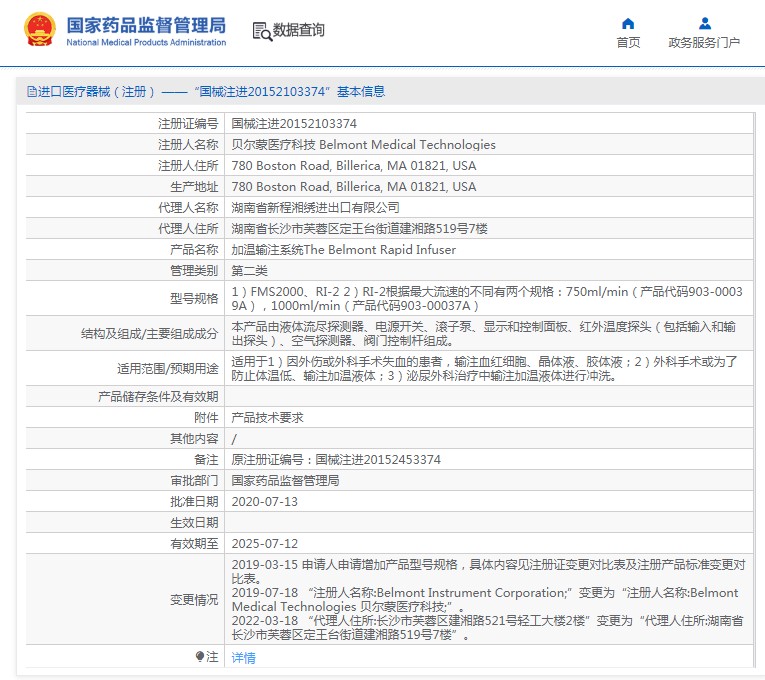Click the 注册人名称 row label
This screenshot has width=765, height=680.
click(188, 144)
